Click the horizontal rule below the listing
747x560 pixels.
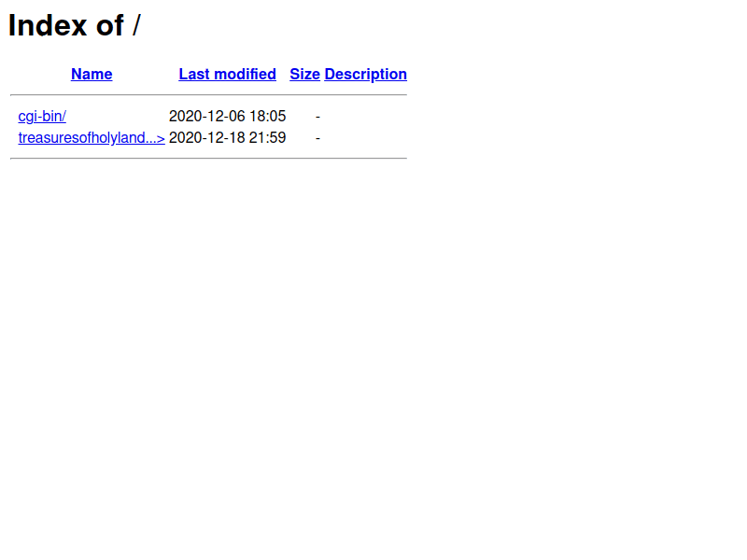coord(208,158)
